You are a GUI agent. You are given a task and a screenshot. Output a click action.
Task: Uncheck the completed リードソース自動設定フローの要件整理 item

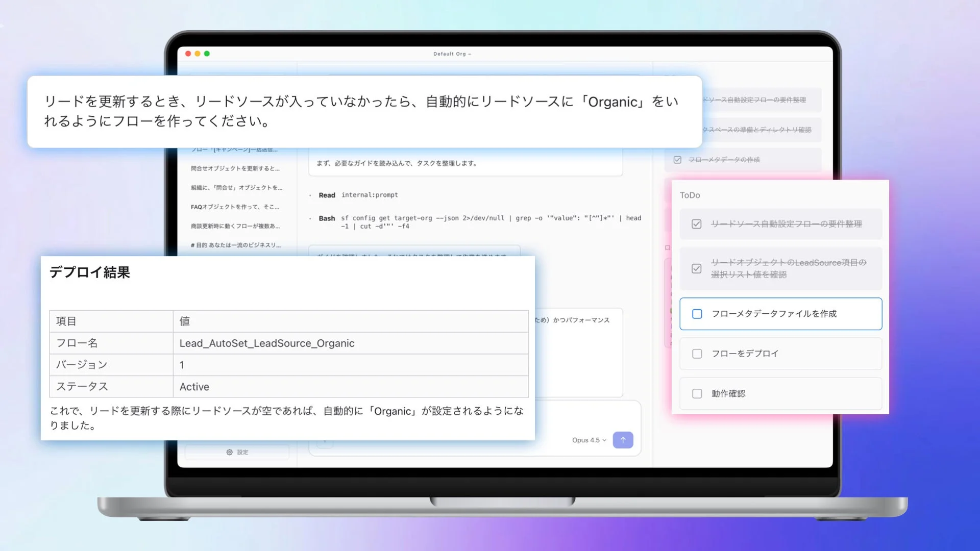pyautogui.click(x=697, y=224)
